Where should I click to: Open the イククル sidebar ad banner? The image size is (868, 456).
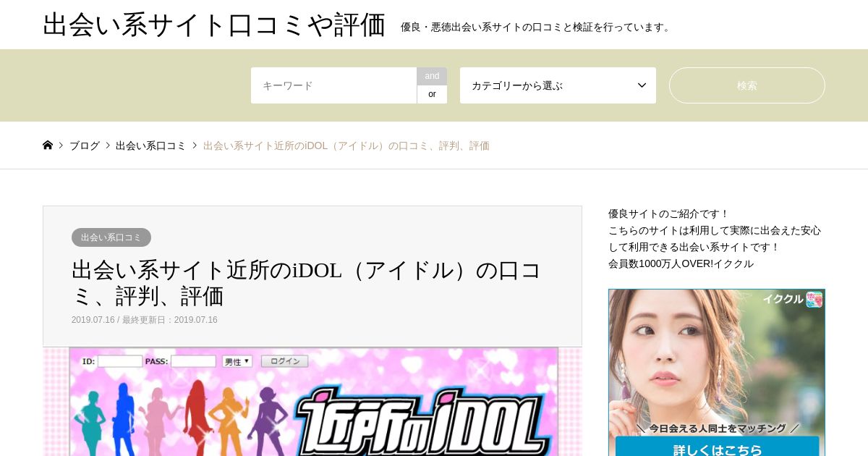pyautogui.click(x=717, y=372)
